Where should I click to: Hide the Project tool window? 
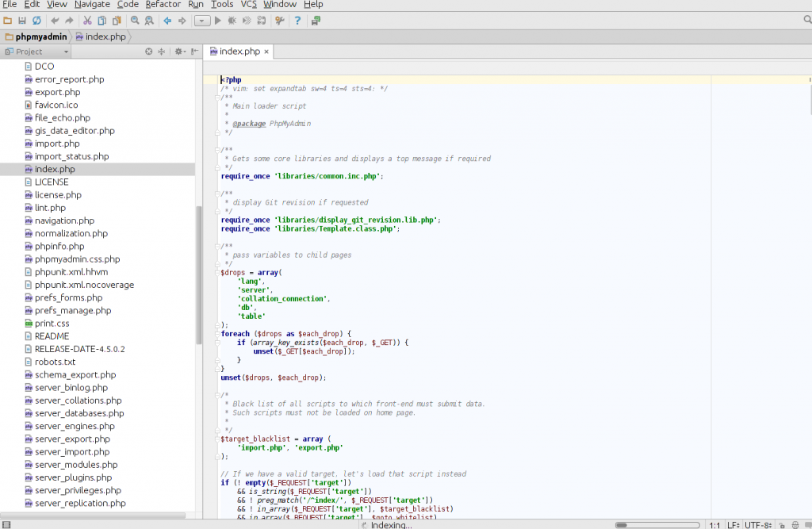[x=194, y=51]
